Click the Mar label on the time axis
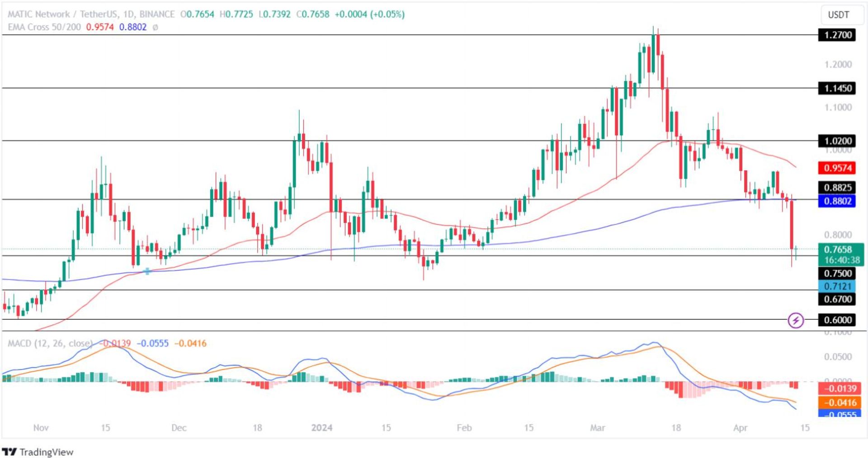 pos(597,428)
